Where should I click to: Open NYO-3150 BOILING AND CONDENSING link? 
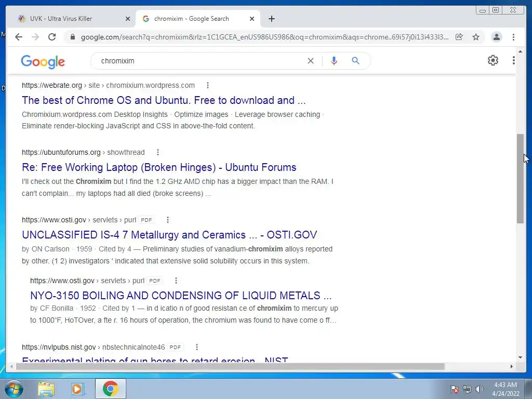pyautogui.click(x=181, y=296)
